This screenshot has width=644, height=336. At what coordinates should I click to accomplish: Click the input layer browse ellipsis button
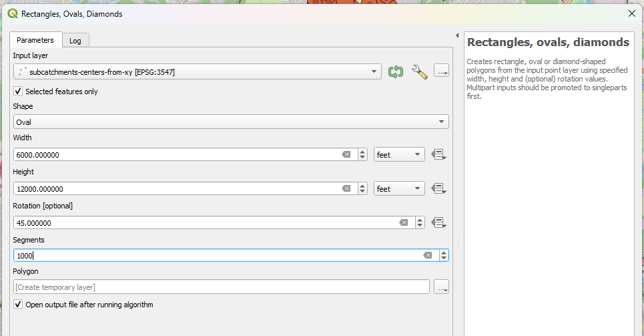[x=442, y=72]
